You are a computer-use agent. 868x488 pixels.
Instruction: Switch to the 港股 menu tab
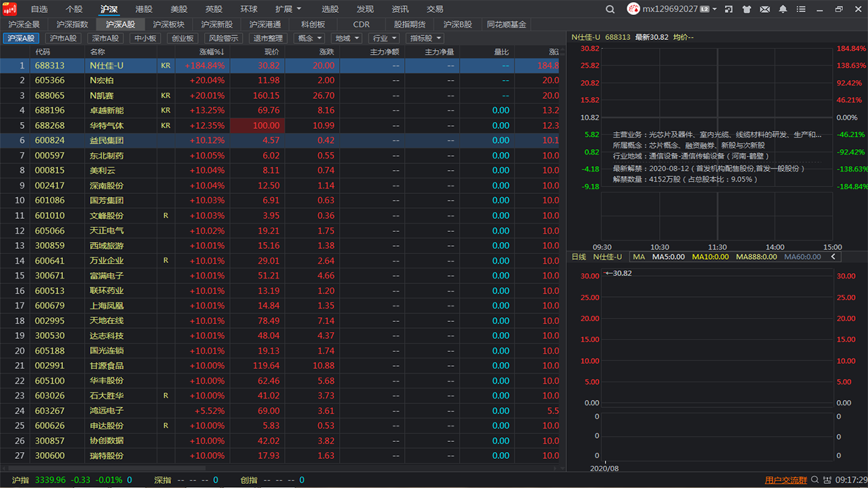(144, 9)
